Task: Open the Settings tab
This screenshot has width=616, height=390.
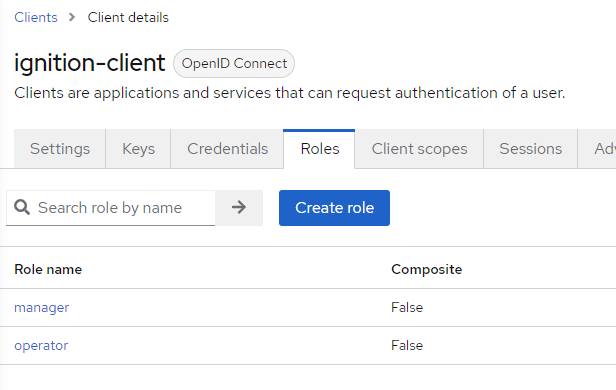Action: coord(60,149)
